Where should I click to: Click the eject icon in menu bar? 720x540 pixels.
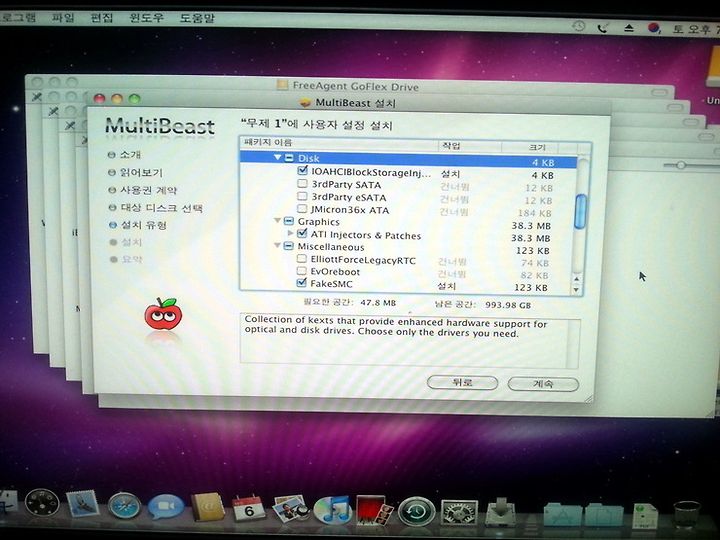[x=629, y=28]
